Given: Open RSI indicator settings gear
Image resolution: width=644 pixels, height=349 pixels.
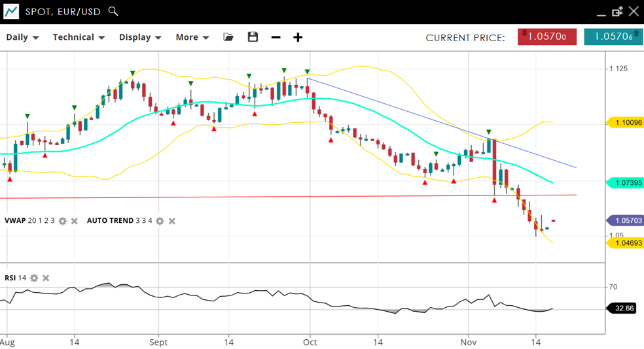Looking at the screenshot, I should point(34,278).
